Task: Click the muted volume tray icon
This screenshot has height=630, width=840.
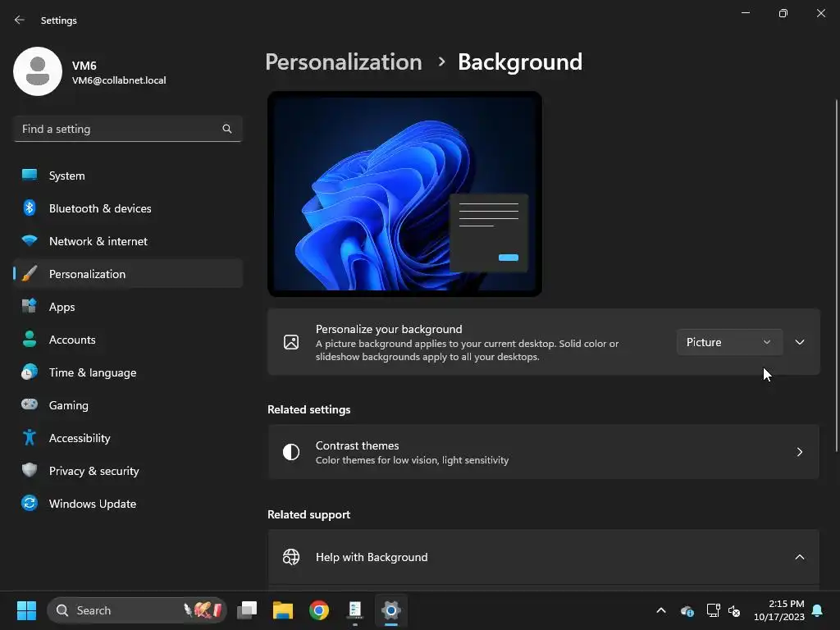Action: click(x=734, y=610)
